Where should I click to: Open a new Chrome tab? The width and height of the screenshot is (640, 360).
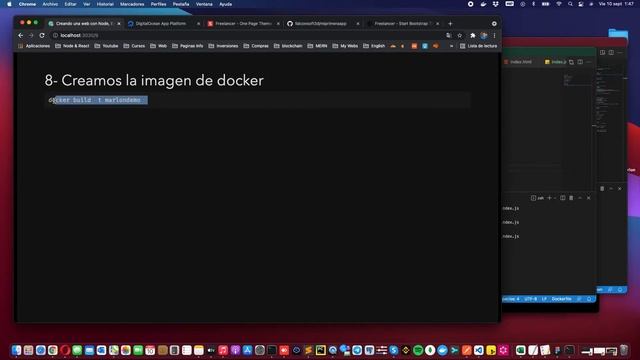(x=450, y=24)
